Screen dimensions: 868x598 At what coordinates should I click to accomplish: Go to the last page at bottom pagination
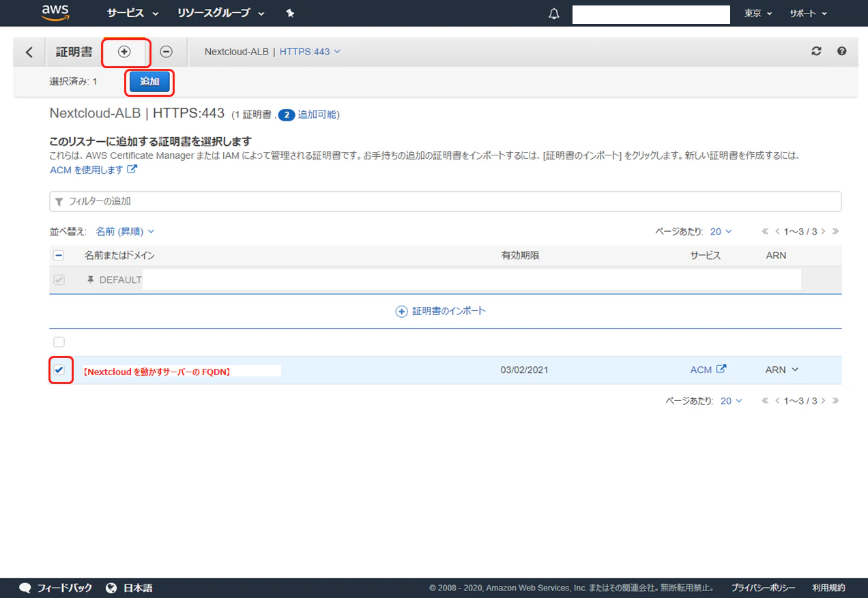[835, 401]
